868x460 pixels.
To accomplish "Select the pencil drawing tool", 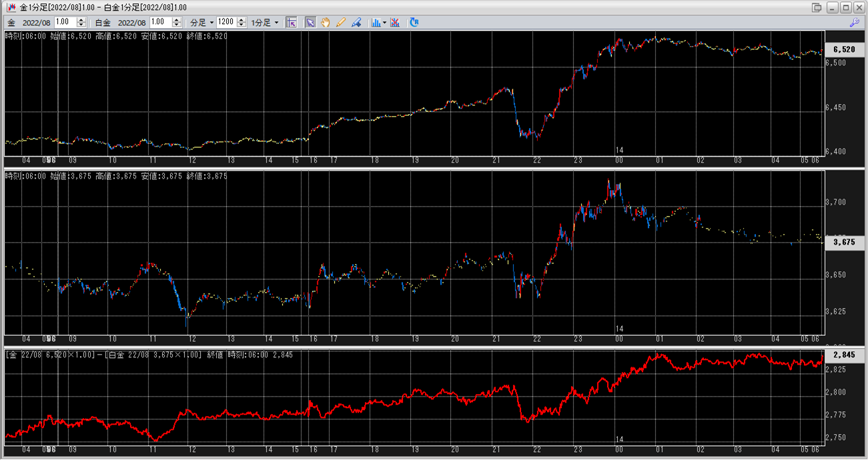I will [341, 22].
